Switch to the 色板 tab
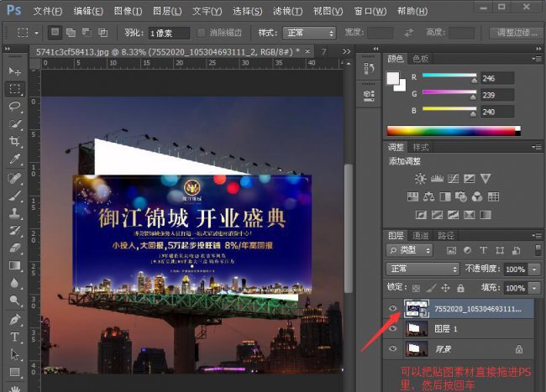This screenshot has height=392, width=546. click(420, 59)
